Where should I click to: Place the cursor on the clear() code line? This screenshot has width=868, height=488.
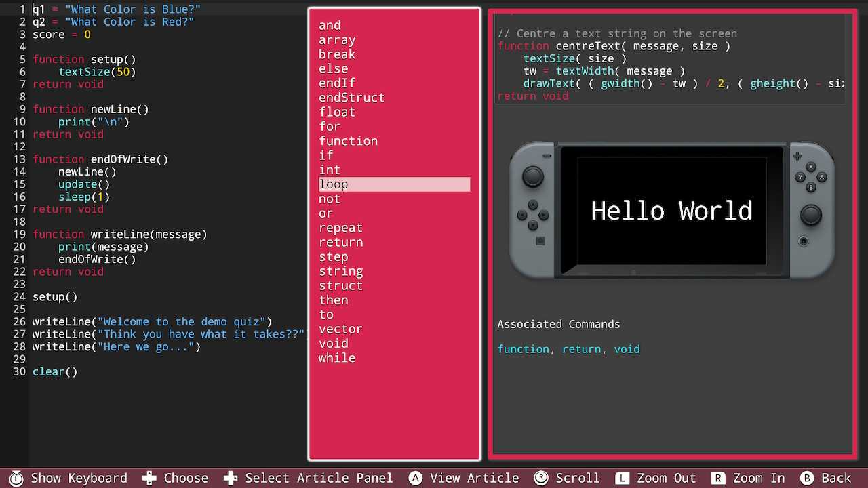point(55,371)
